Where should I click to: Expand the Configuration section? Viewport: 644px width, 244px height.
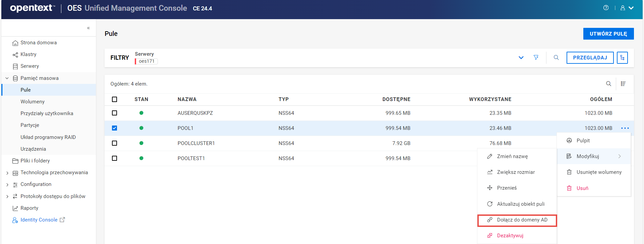pos(7,185)
